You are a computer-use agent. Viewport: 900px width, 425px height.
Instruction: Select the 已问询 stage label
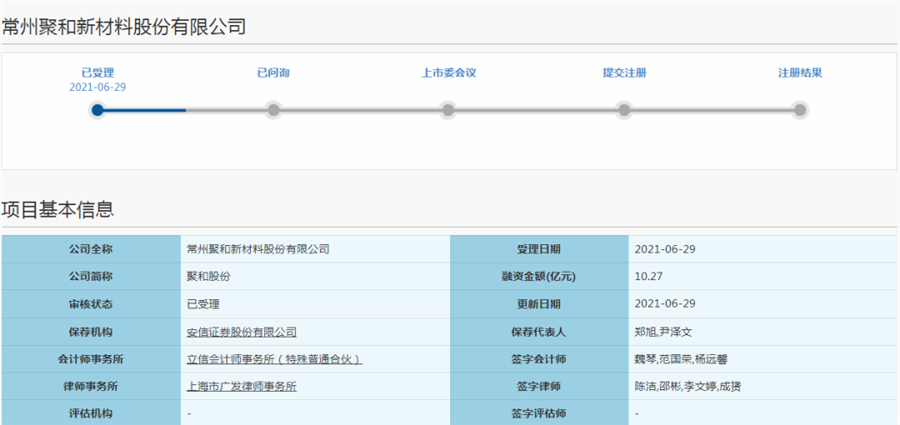pos(273,73)
